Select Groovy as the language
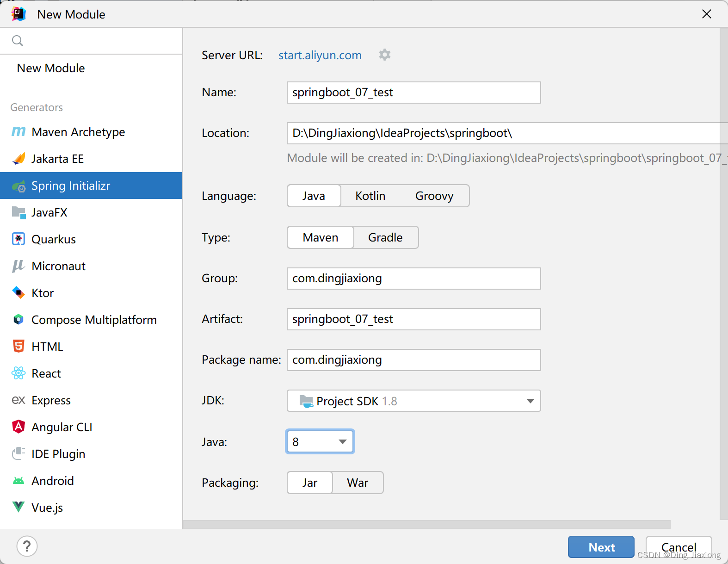This screenshot has width=728, height=564. click(x=434, y=196)
